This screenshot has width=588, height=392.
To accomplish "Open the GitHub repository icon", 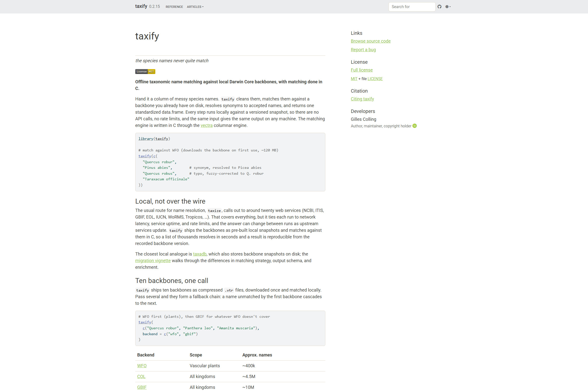I will pyautogui.click(x=439, y=7).
